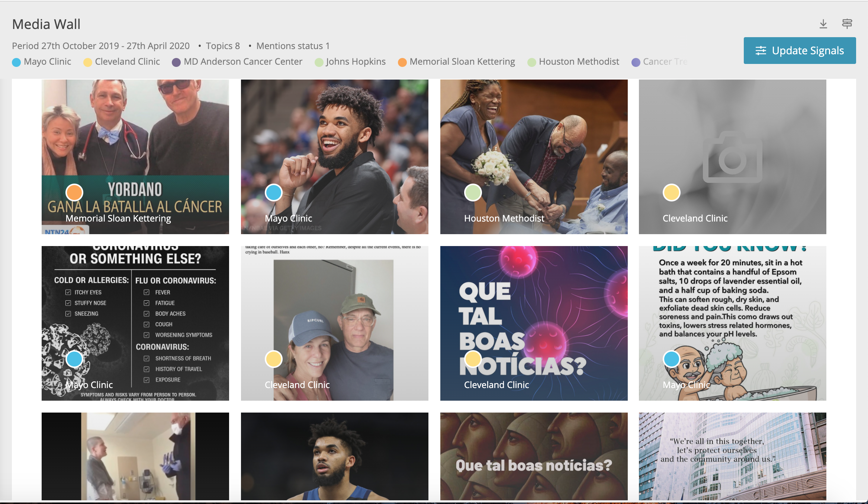Open the Epsom salt bath tip card

click(733, 323)
